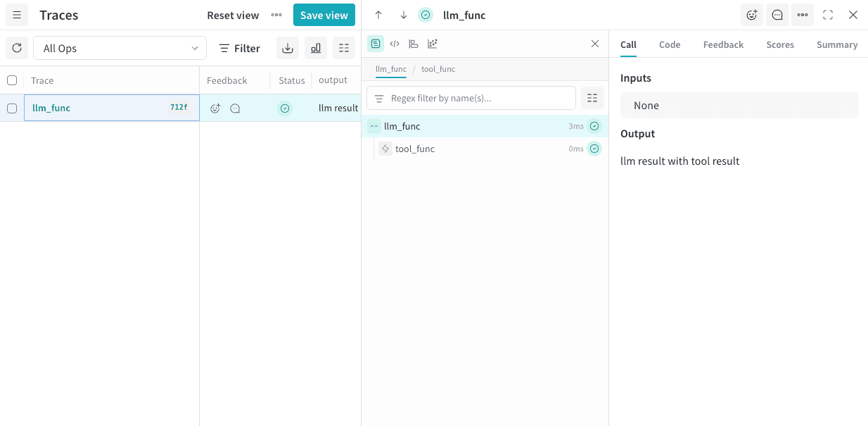This screenshot has width=868, height=426.
Task: Click the emoji feedback button in call header
Action: [x=752, y=15]
